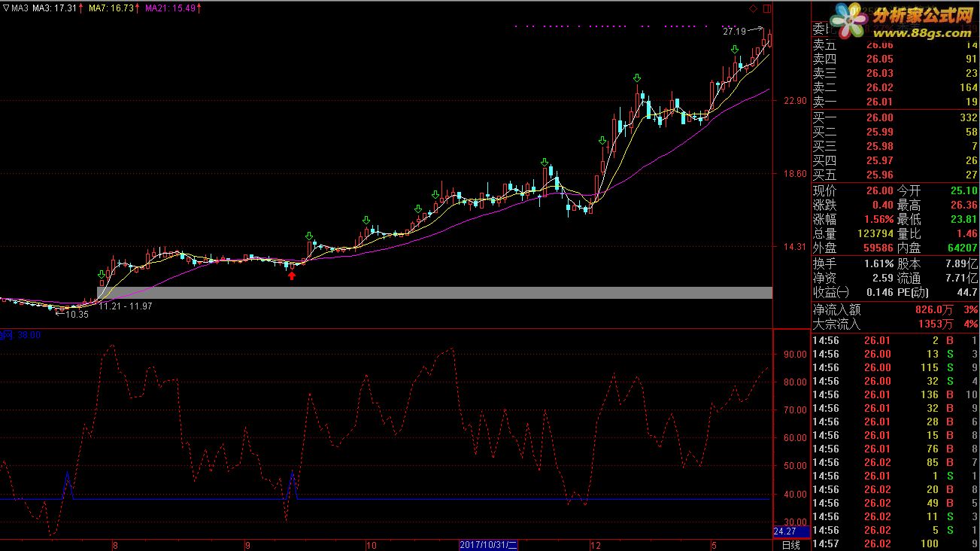Image resolution: width=980 pixels, height=551 pixels.
Task: Select the 卖一 26.01 ask row
Action: 895,102
